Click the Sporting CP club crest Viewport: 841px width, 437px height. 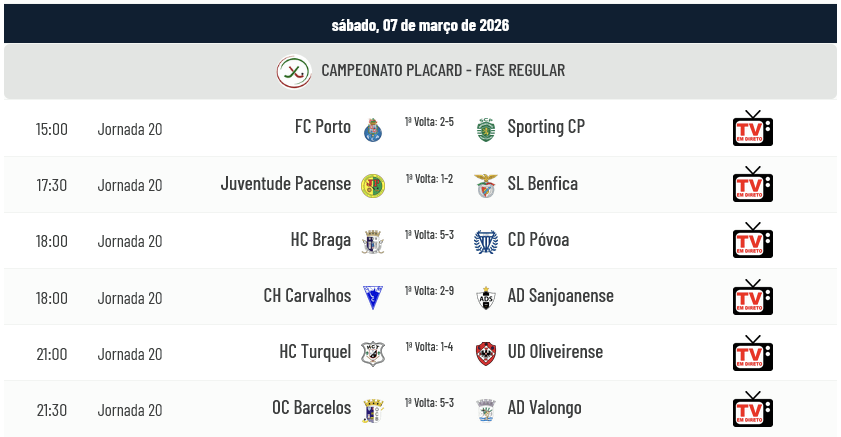(x=486, y=129)
